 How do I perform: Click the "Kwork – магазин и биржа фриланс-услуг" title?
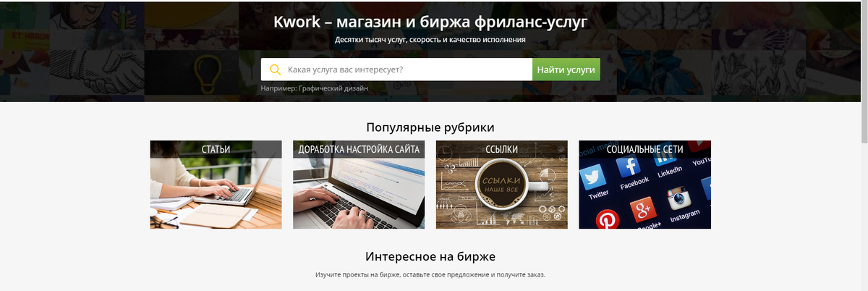pos(430,22)
